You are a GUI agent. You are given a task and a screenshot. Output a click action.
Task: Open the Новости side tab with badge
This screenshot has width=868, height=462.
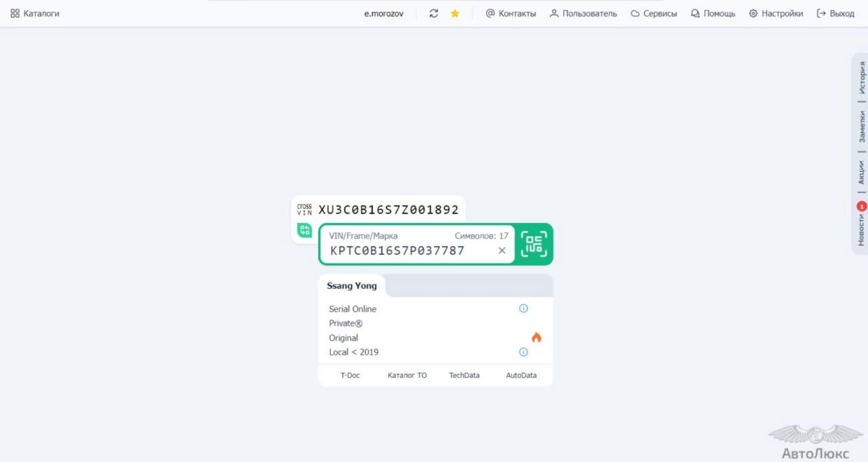[x=861, y=227]
